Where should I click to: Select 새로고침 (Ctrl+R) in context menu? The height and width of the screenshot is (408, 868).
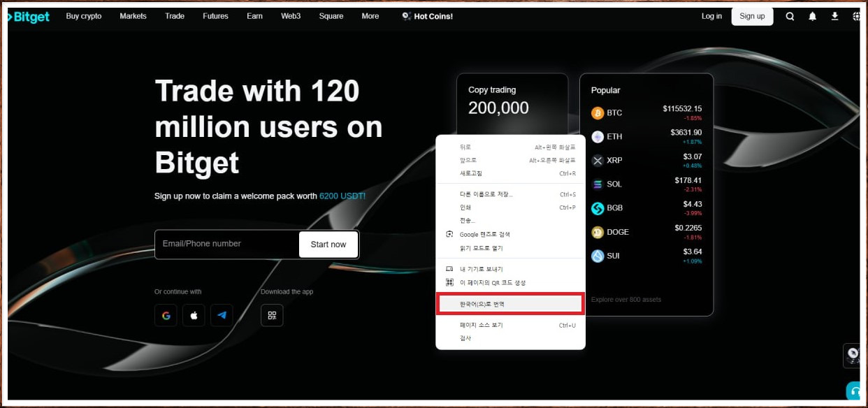(x=510, y=173)
